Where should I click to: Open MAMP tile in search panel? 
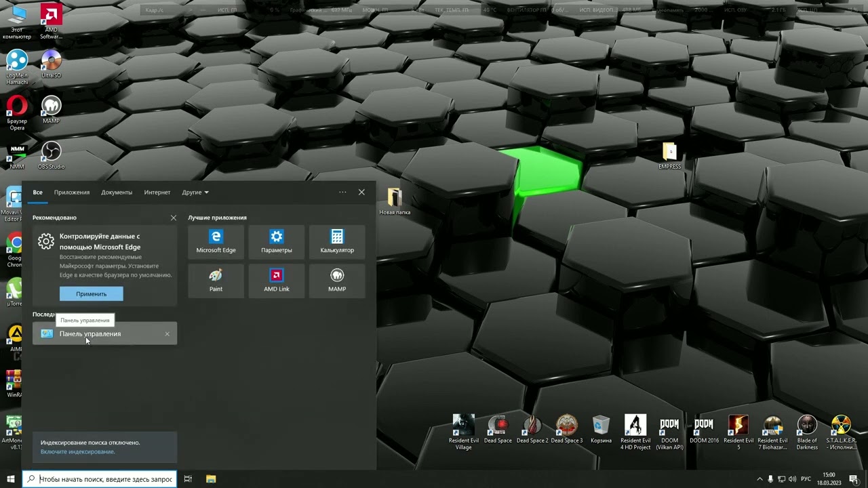(337, 280)
